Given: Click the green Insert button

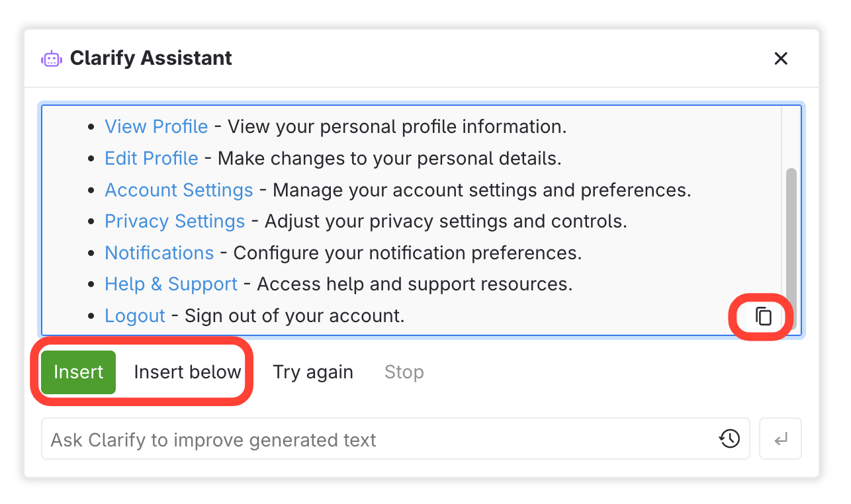Looking at the screenshot, I should coord(78,372).
